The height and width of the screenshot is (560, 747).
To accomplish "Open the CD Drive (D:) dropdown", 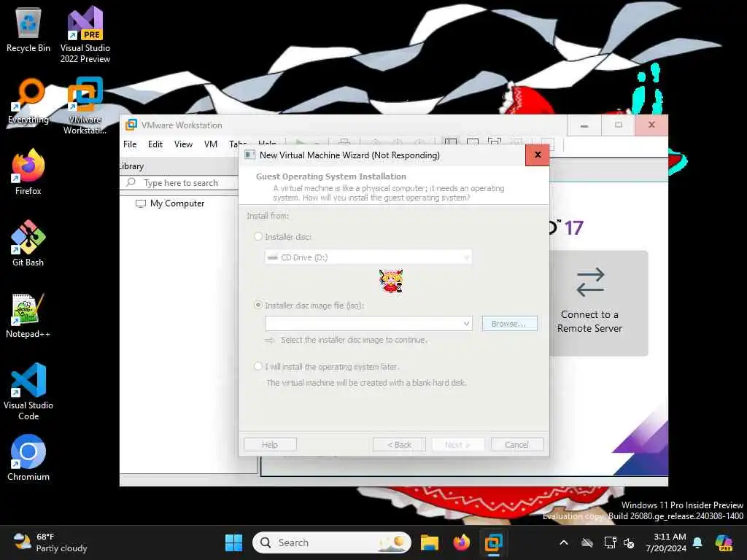I will [x=368, y=257].
